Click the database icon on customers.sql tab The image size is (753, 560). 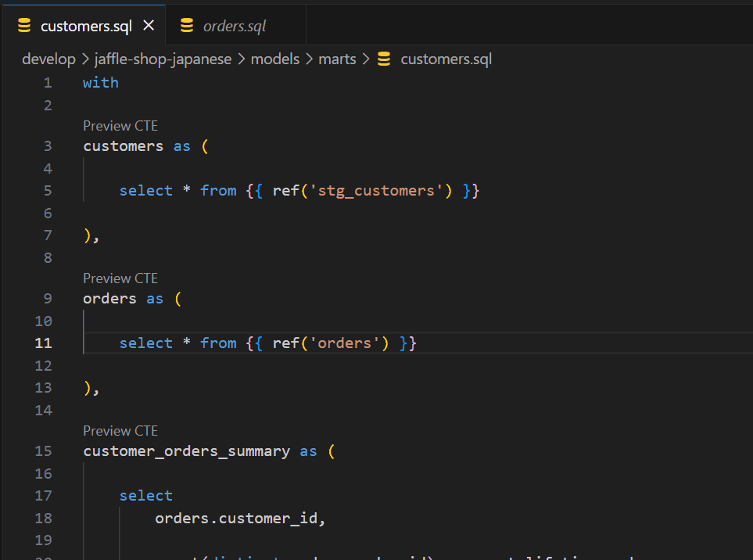click(24, 26)
